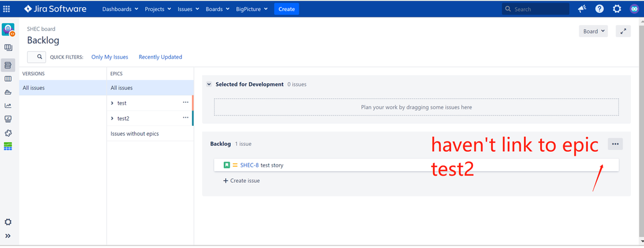Open the app switcher grid icon
644x248 pixels.
point(6,8)
